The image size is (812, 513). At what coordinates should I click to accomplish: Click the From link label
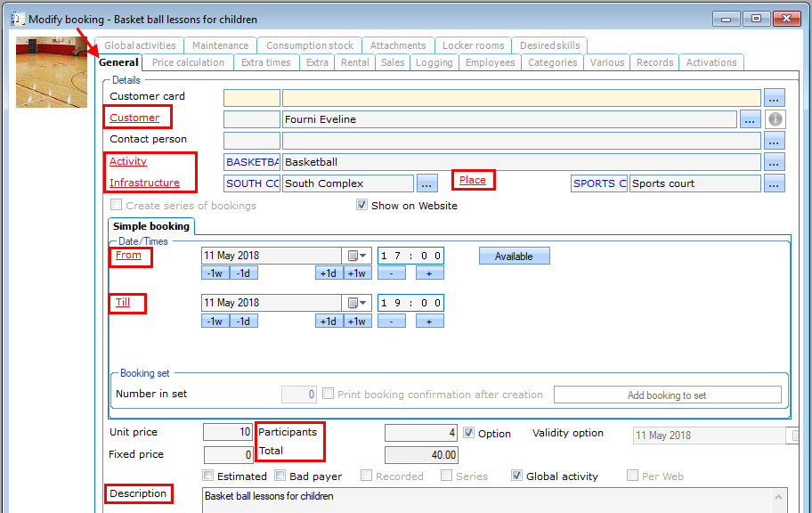pyautogui.click(x=128, y=255)
